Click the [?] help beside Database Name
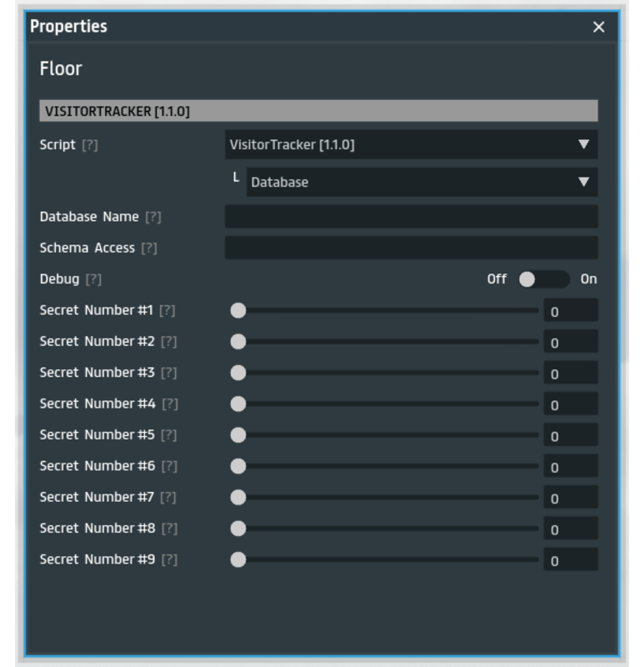Image resolution: width=644 pixels, height=667 pixels. click(x=152, y=217)
